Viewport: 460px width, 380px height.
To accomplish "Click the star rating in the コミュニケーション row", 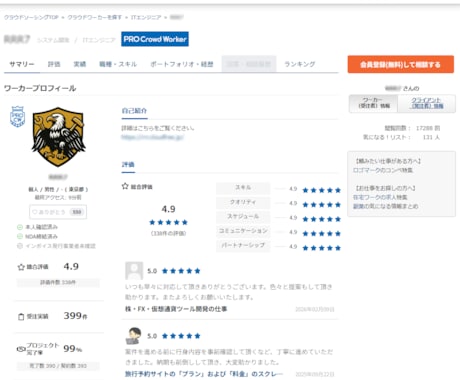I will 321,233.
